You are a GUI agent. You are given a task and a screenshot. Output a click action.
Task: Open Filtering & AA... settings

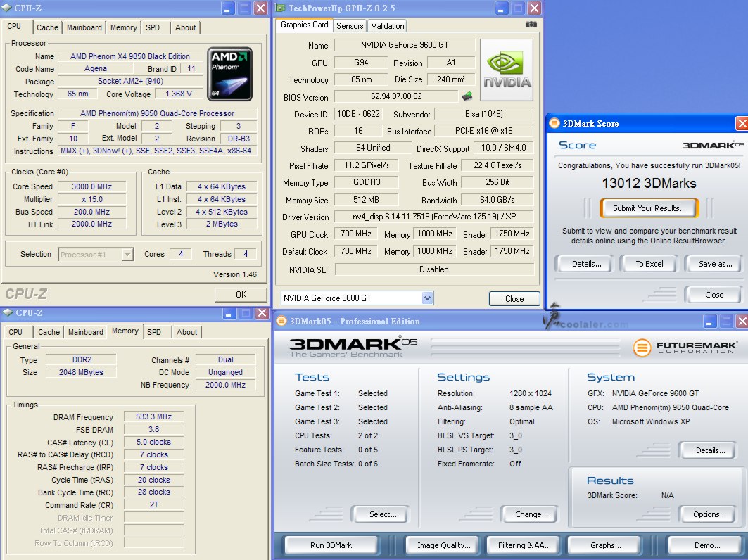[524, 545]
